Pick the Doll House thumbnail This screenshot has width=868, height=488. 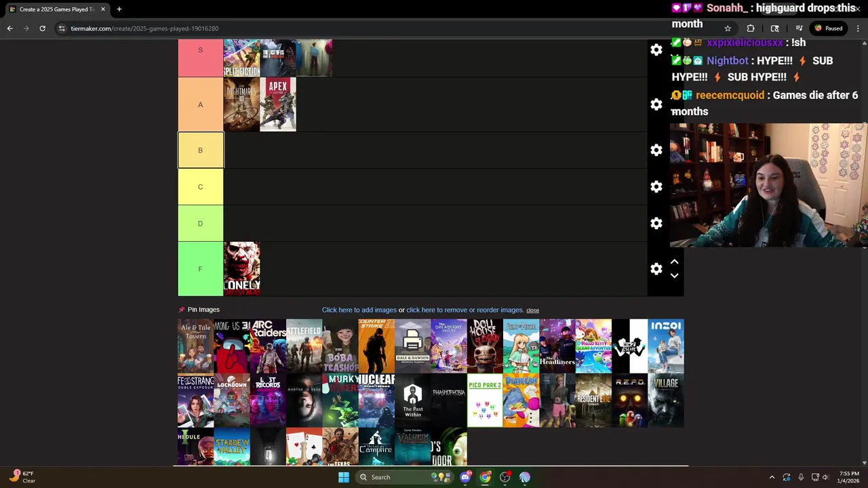pyautogui.click(x=485, y=346)
